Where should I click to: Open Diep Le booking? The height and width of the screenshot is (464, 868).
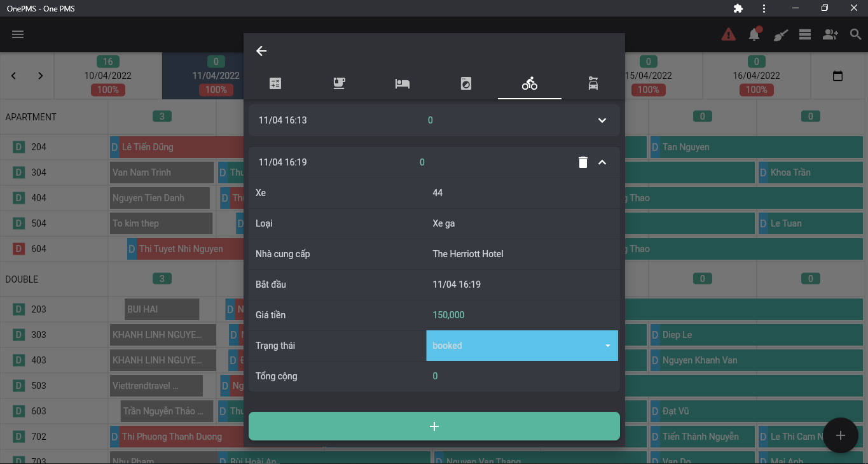(757, 335)
